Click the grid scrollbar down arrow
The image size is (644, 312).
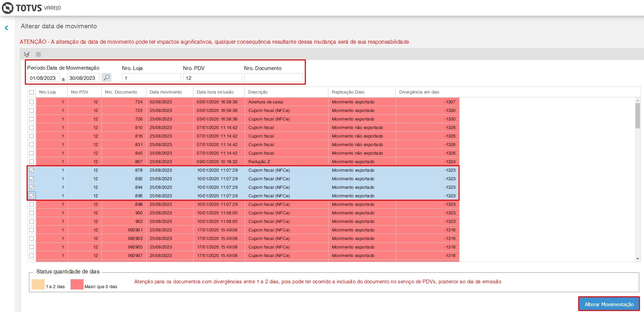[638, 259]
